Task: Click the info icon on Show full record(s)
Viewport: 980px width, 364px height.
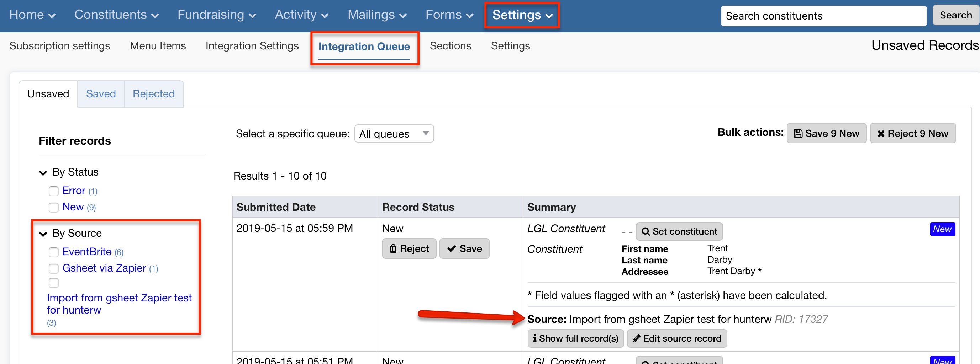Action: (535, 338)
